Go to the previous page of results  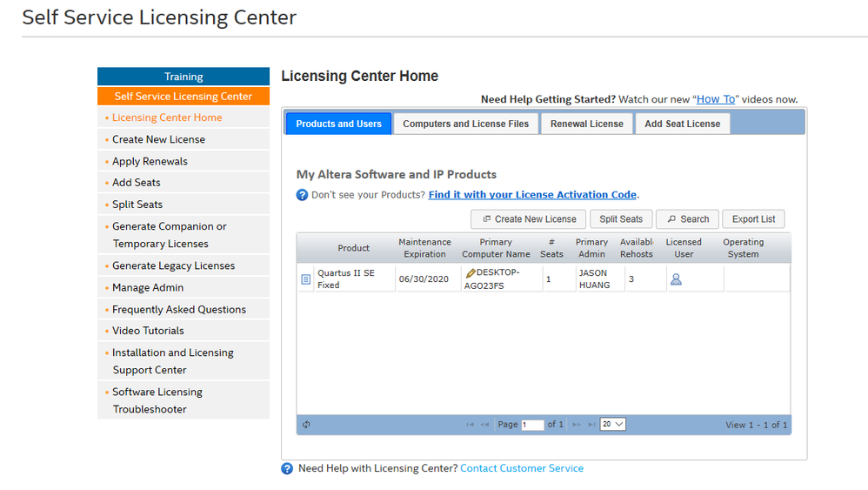click(485, 425)
